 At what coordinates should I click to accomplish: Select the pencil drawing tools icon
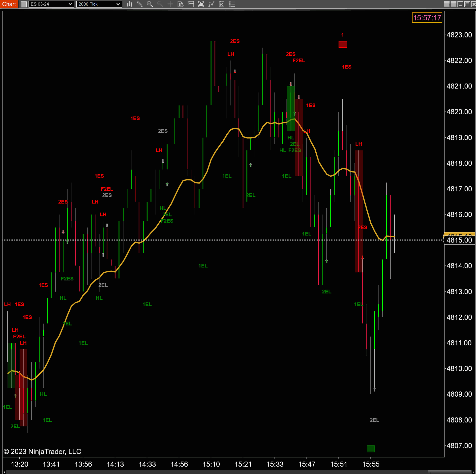click(x=140, y=4)
